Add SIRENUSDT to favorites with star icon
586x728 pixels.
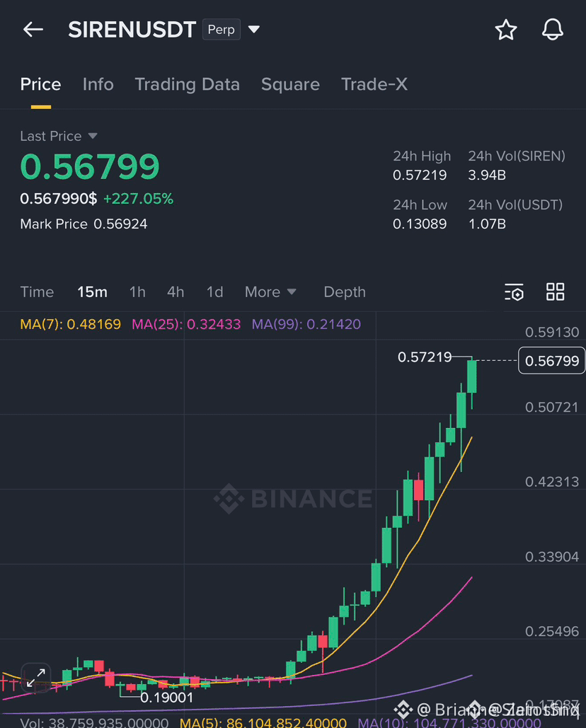click(505, 30)
